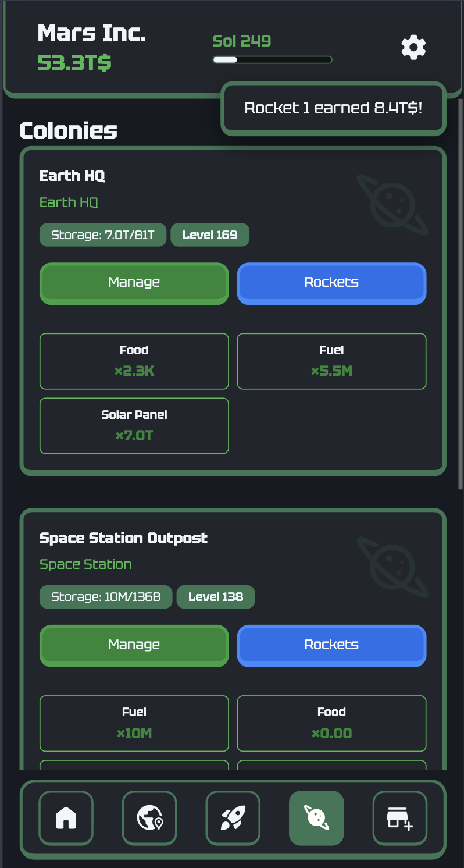This screenshot has width=464, height=868.
Task: Click the planet icon on Space Station card
Action: 392,567
